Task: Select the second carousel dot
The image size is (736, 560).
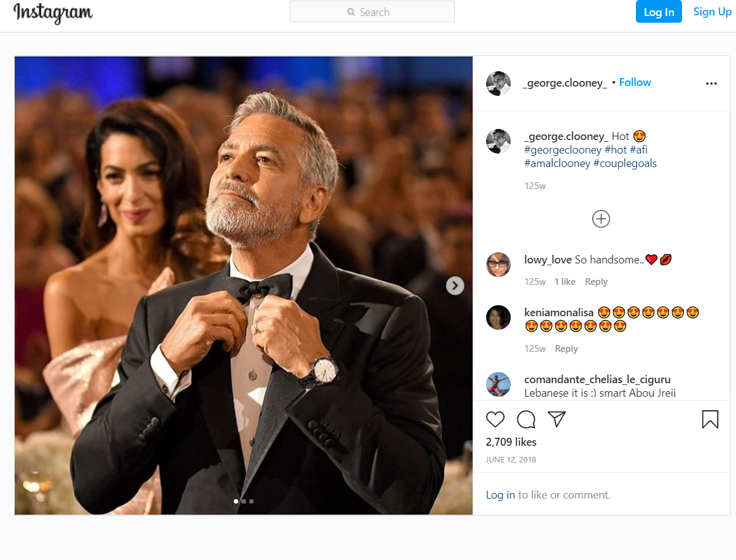Action: tap(244, 501)
